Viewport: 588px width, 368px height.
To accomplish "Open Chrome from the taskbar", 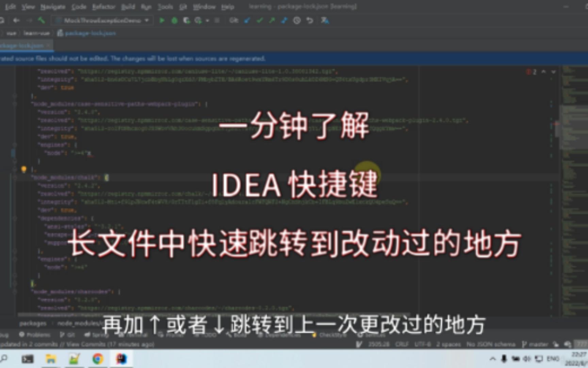I will [x=99, y=359].
